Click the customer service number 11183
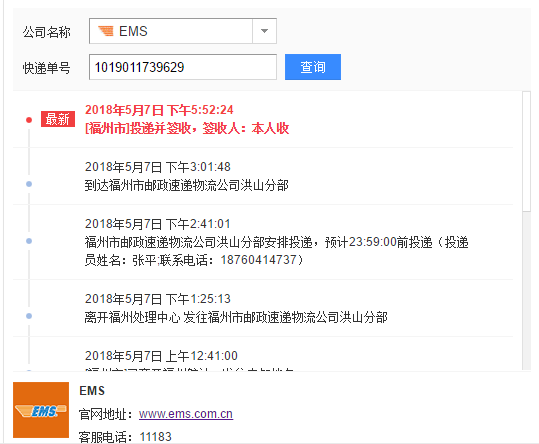The image size is (539, 444). (155, 437)
